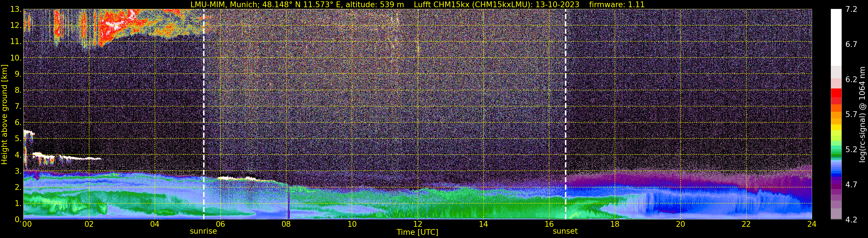Click the 'Time [UTC]' axis label

point(417,232)
